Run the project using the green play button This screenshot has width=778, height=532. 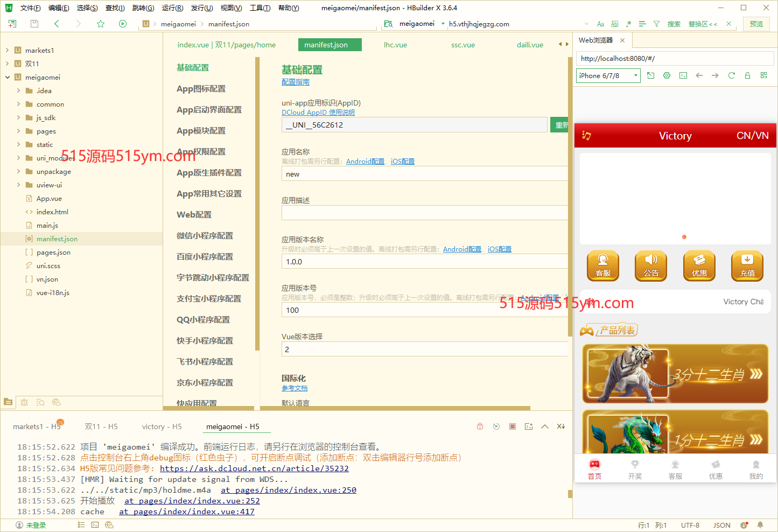pos(122,24)
